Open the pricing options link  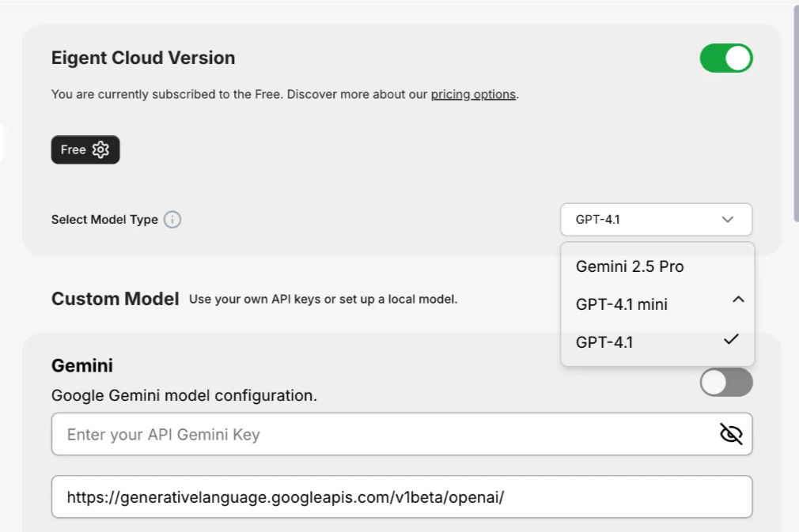pyautogui.click(x=473, y=94)
